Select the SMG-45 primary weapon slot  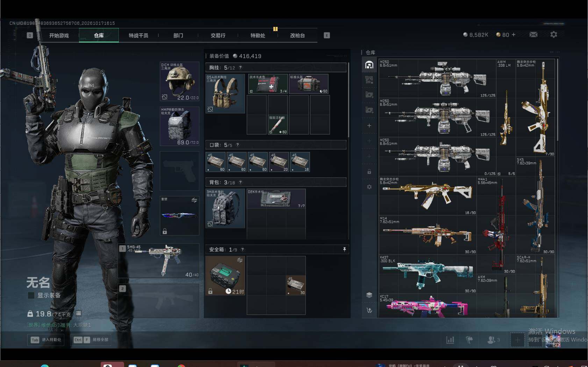pyautogui.click(x=159, y=261)
